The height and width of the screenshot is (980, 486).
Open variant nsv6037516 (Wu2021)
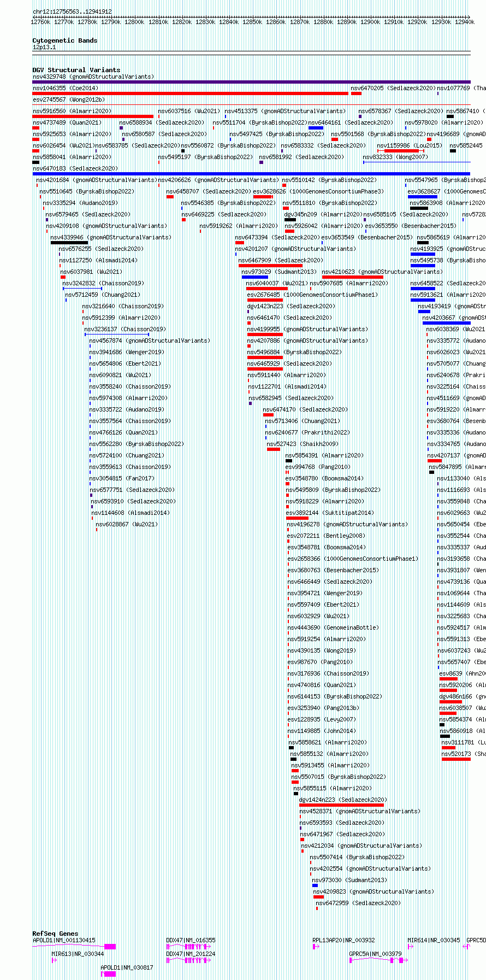(189, 111)
